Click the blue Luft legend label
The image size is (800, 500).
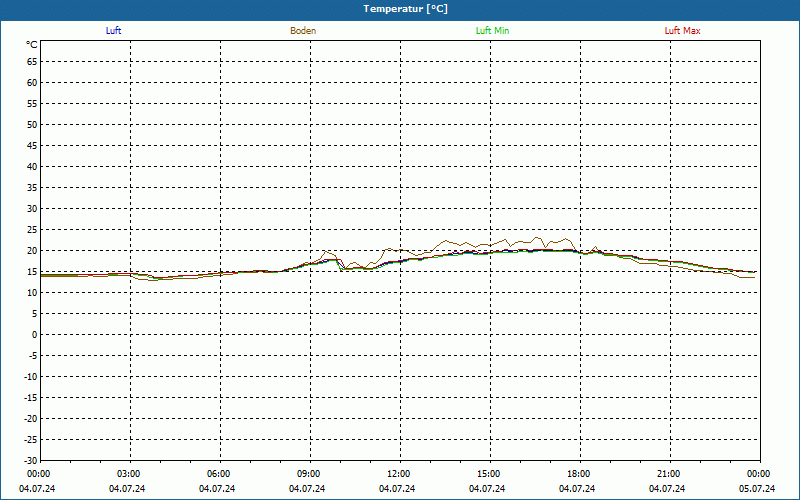pyautogui.click(x=113, y=31)
